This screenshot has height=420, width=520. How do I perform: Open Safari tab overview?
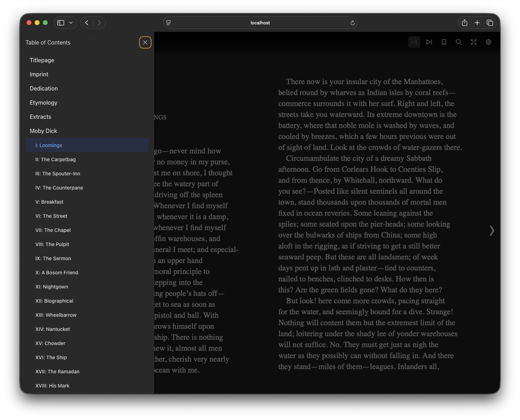(x=490, y=22)
